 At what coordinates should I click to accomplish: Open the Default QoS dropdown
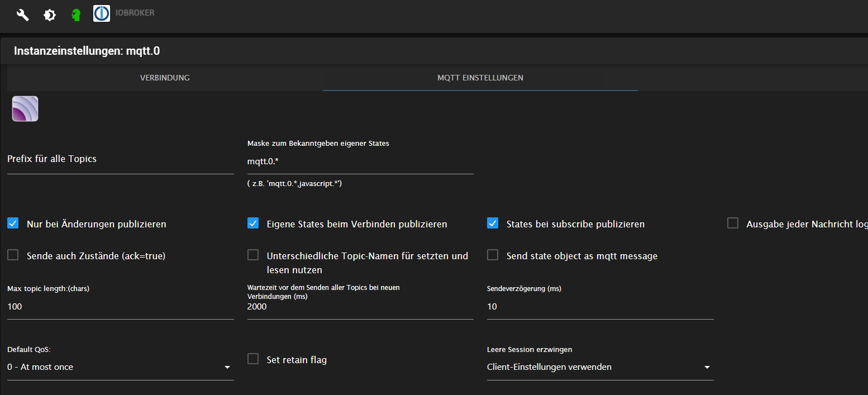[121, 367]
